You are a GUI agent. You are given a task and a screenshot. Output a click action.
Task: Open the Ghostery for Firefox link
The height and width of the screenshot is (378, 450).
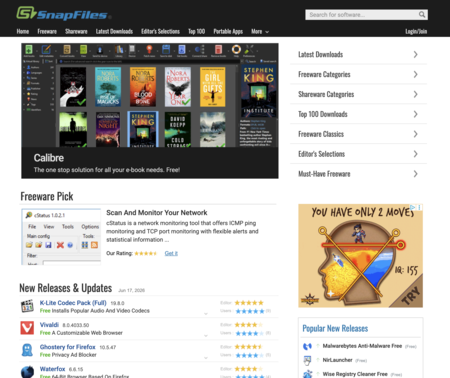point(67,347)
